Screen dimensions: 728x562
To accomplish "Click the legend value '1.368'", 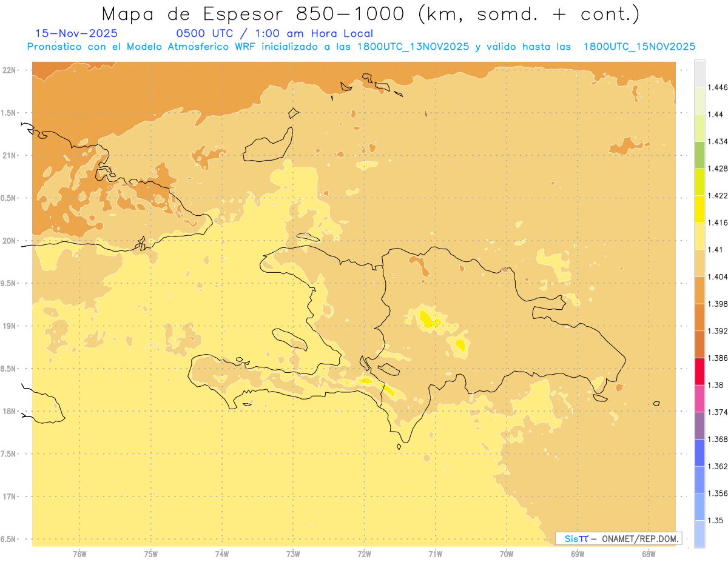I will (718, 439).
